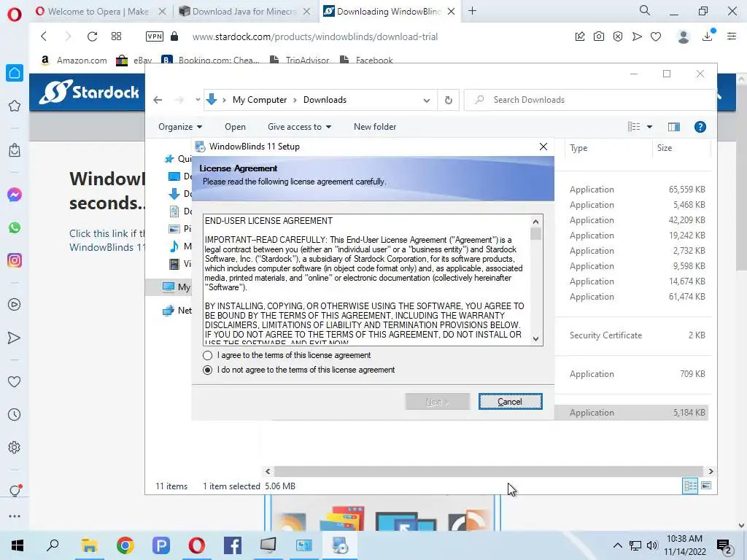Click the license text scroll up arrow

(x=536, y=222)
